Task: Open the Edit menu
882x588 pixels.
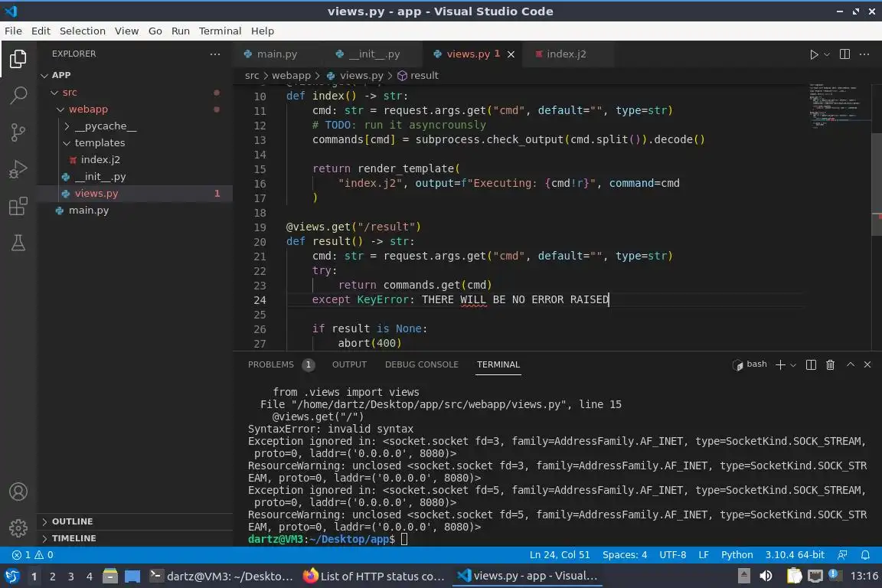Action: coord(41,31)
